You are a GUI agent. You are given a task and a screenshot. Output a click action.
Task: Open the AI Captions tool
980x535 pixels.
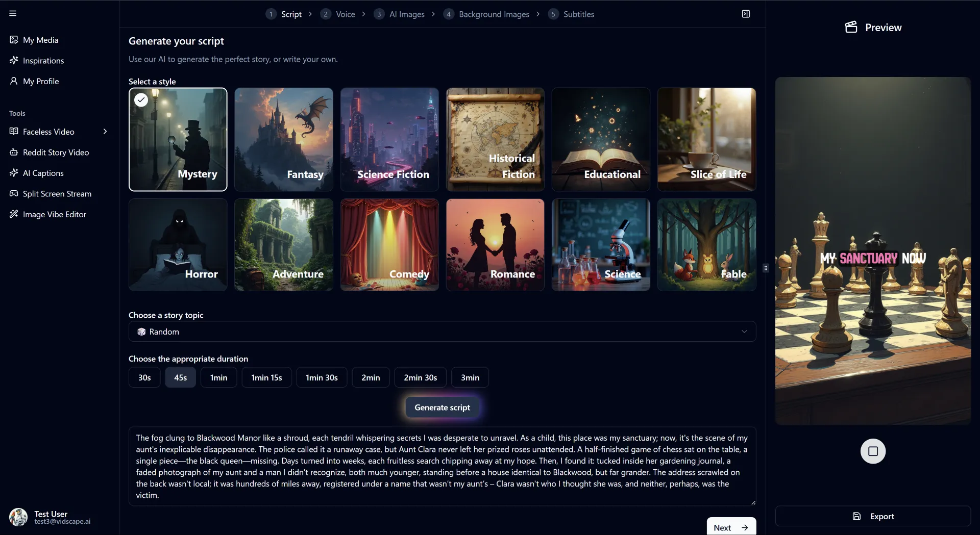point(43,173)
